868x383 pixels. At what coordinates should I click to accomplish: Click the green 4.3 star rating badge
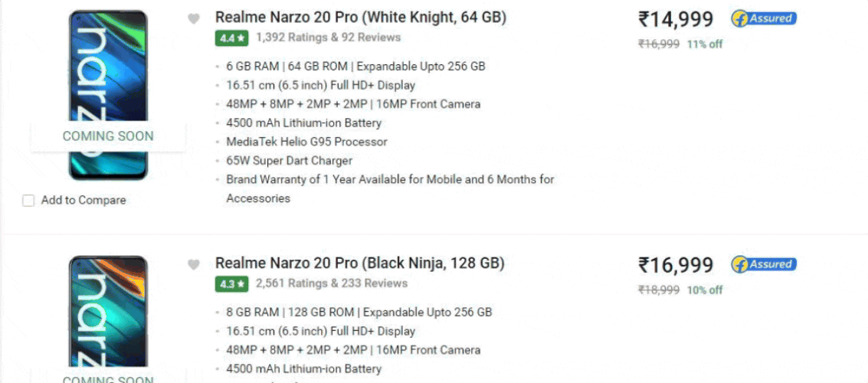(x=231, y=283)
